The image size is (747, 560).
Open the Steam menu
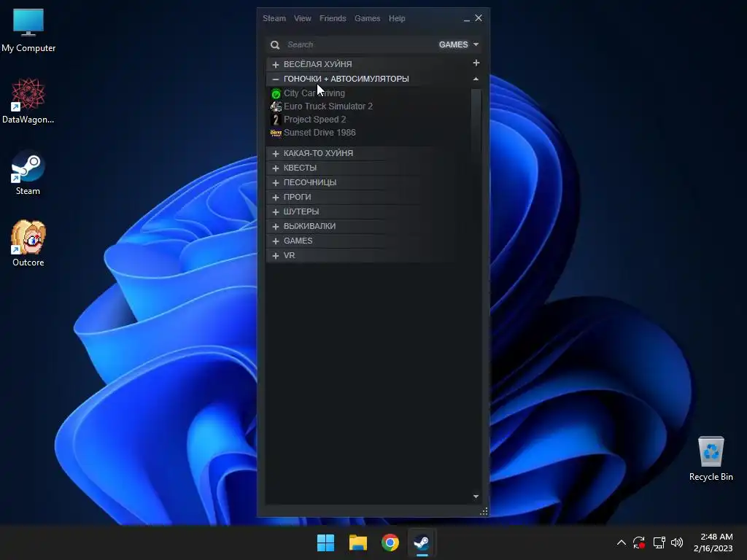click(x=274, y=18)
